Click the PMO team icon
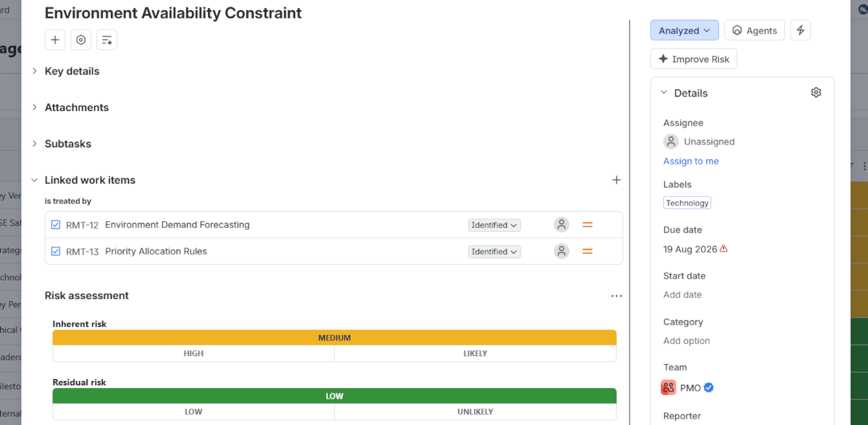The height and width of the screenshot is (425, 868). click(668, 388)
